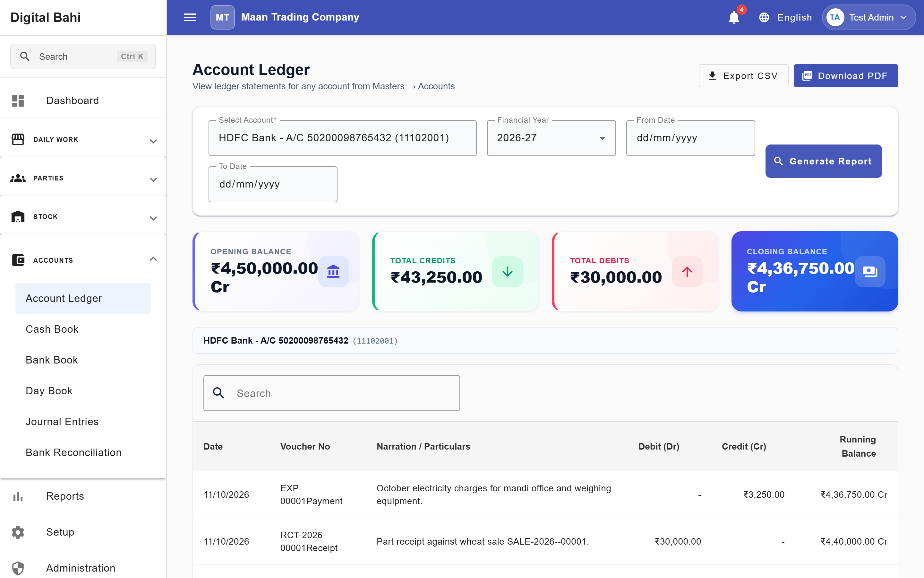Click the Running Balance column header
This screenshot has width=924, height=578.
[858, 446]
